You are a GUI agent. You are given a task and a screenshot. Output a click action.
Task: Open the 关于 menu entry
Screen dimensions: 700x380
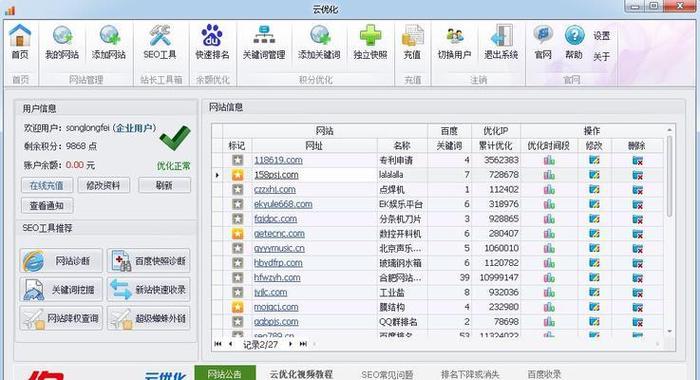click(x=601, y=57)
